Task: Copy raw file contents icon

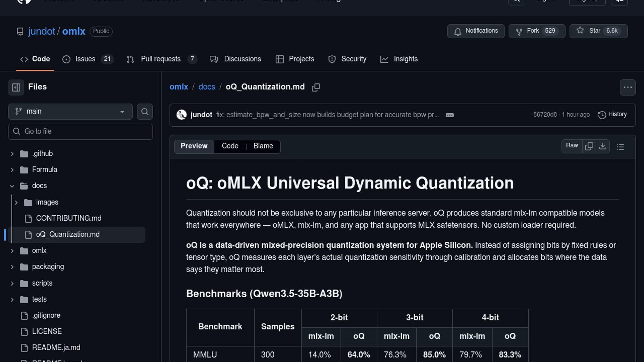Action: (x=589, y=146)
